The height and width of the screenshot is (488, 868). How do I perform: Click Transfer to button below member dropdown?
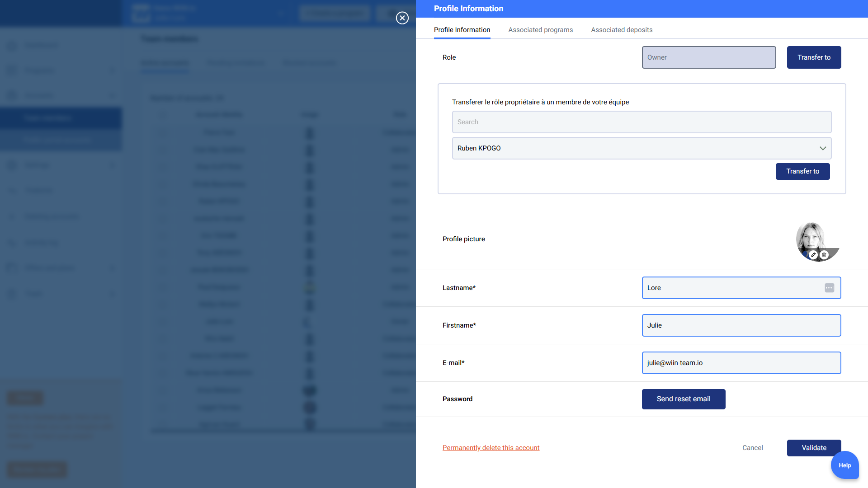pos(802,171)
